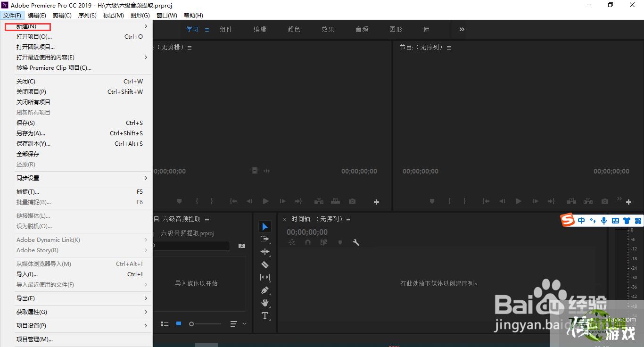Switch project panel to list view
The image size is (644, 347).
pos(165,324)
